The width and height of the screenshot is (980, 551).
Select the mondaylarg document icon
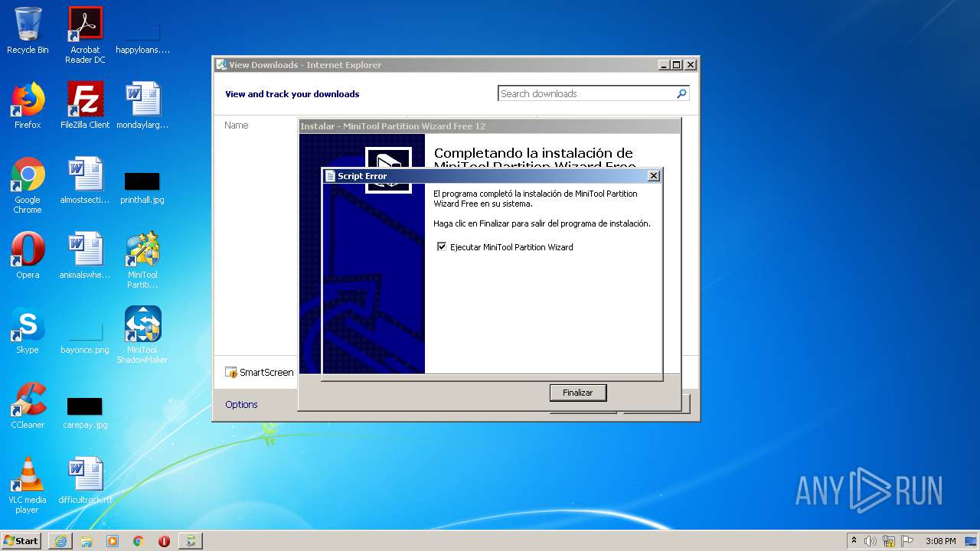[x=142, y=105]
